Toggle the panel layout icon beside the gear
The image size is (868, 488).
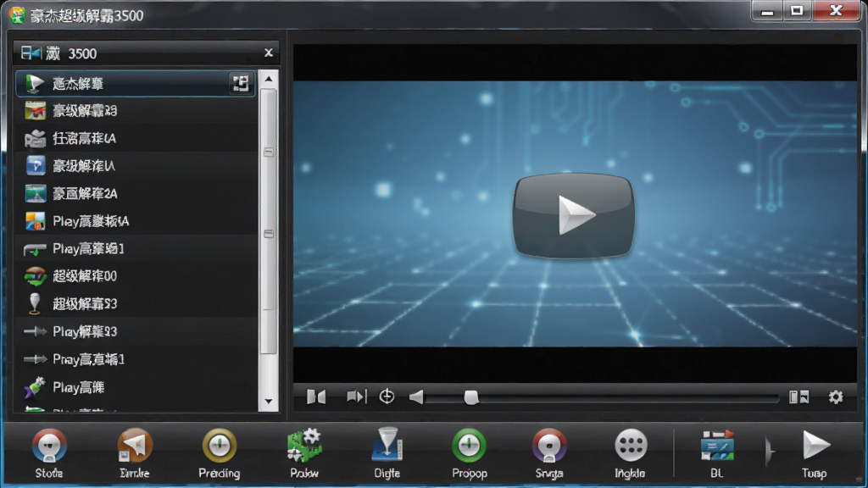point(798,396)
